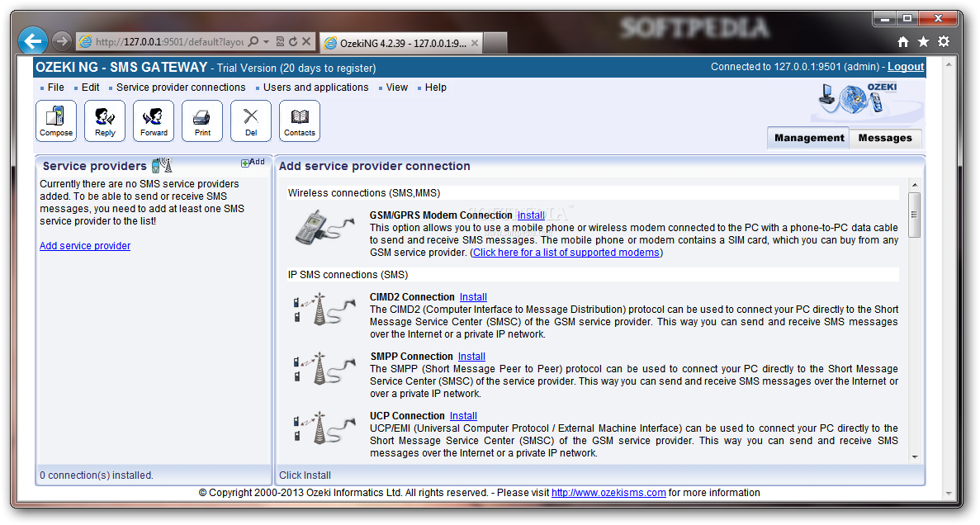Viewport: 980px width, 525px height.
Task: Open the Contacts book icon
Action: [300, 121]
